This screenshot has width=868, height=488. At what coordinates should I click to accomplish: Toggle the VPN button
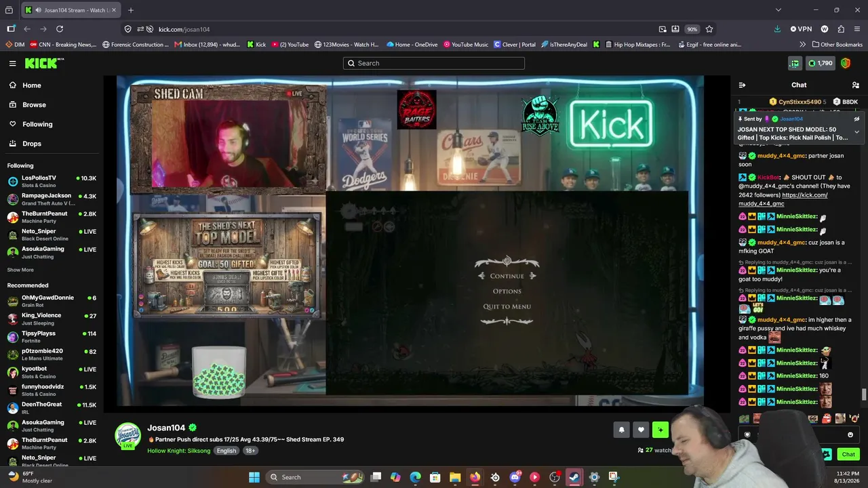801,29
